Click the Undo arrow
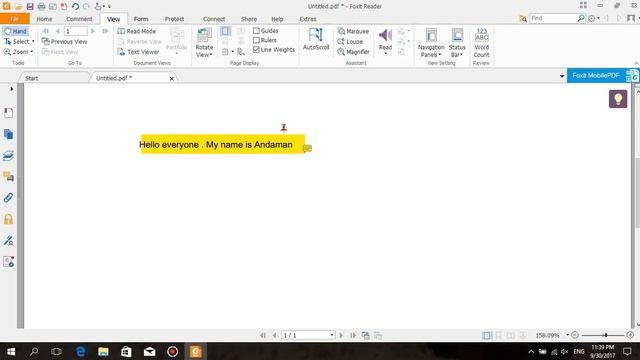640x360 pixels. pyautogui.click(x=75, y=7)
